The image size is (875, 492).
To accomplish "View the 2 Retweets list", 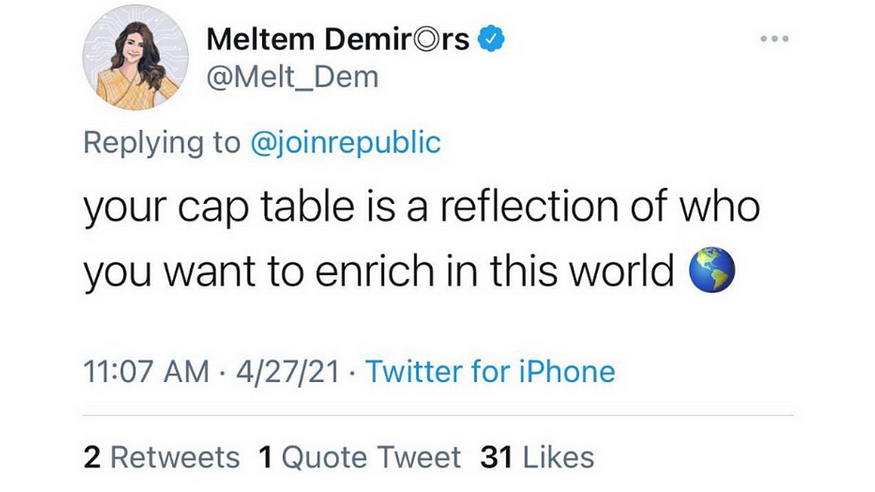I will (162, 458).
